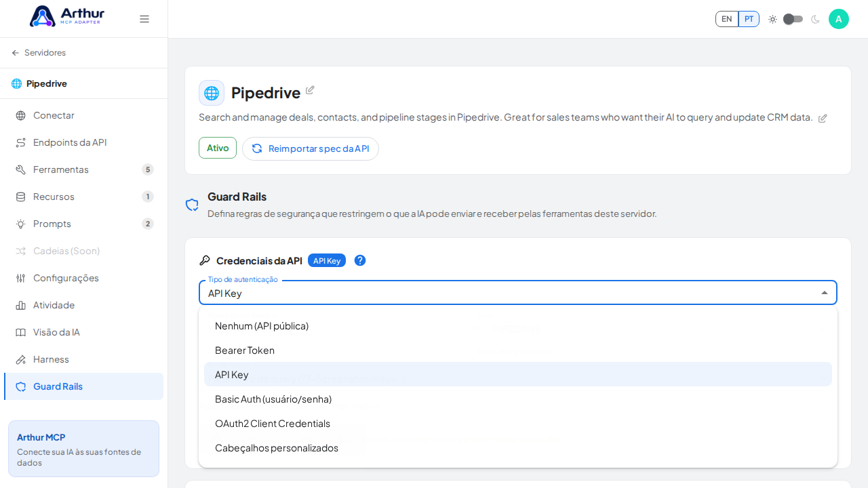Click the Guard Rails shield icon in sidebar
Image resolution: width=868 pixels, height=488 pixels.
(x=21, y=386)
